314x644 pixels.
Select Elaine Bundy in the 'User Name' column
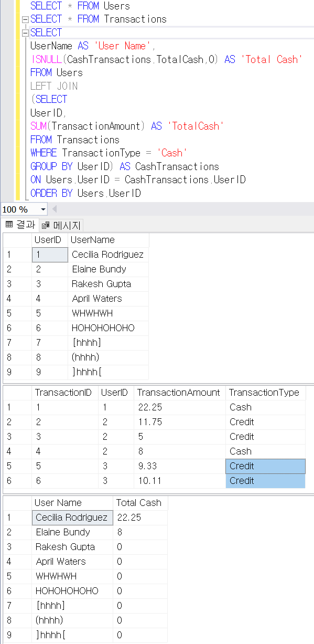[x=72, y=532]
